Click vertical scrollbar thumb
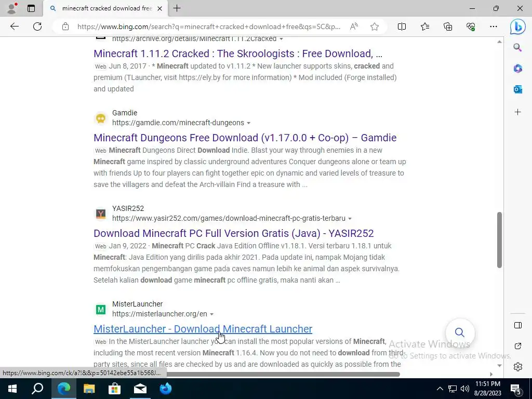Image resolution: width=532 pixels, height=399 pixels. [x=499, y=240]
